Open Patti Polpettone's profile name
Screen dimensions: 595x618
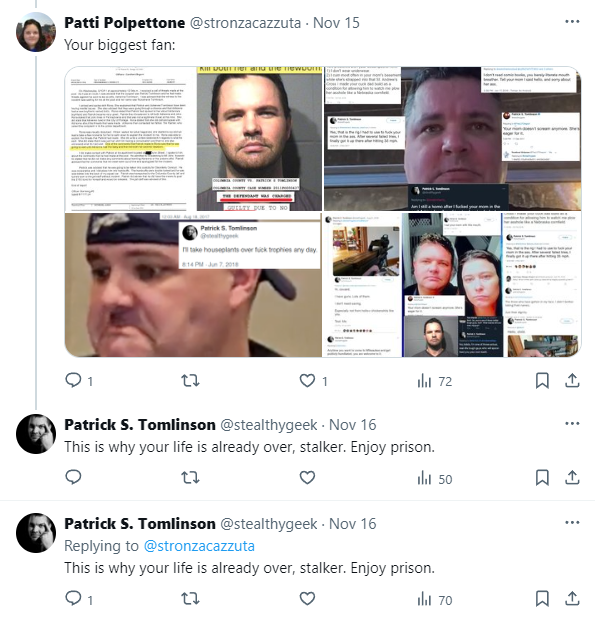click(125, 23)
